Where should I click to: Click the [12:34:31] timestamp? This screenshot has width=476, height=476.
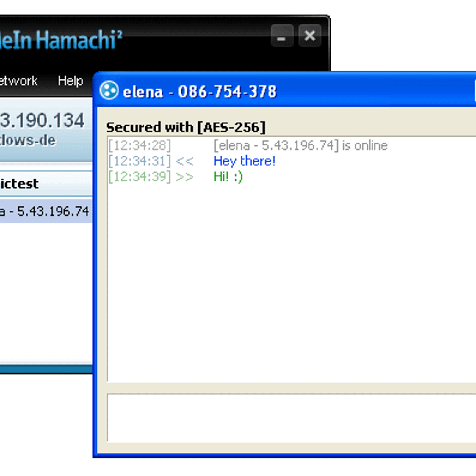139,161
